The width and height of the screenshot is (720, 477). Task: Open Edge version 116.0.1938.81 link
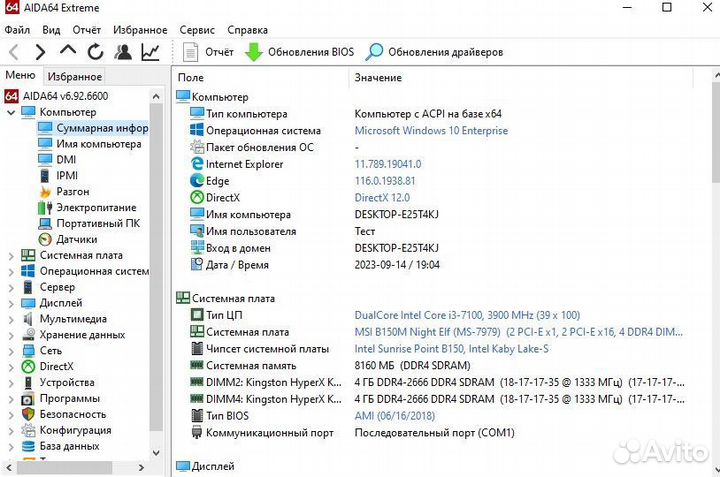(x=385, y=181)
